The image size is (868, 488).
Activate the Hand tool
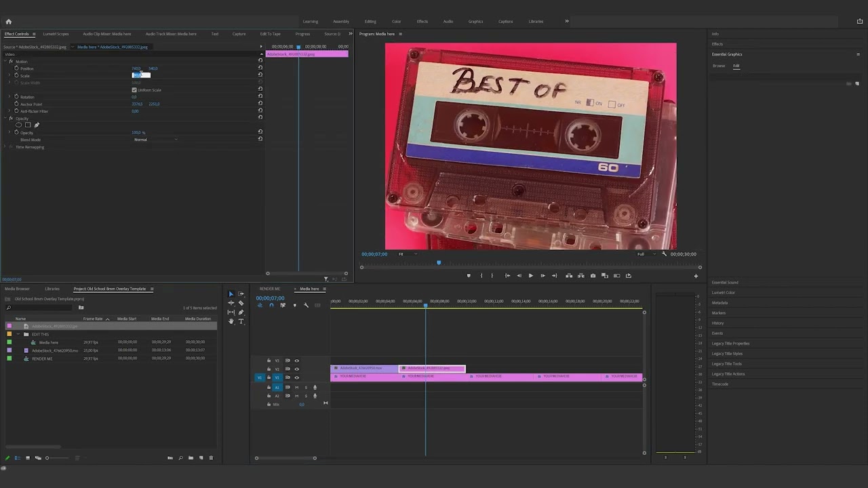pos(231,321)
